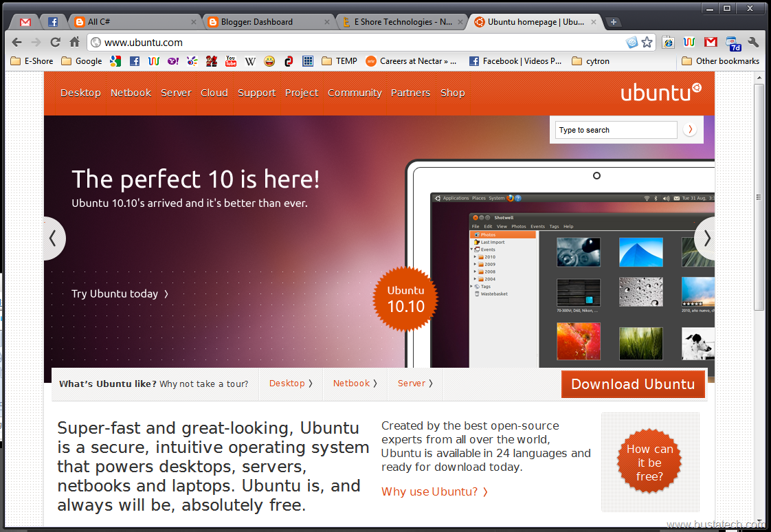Click the scrollbar up arrow

759,78
